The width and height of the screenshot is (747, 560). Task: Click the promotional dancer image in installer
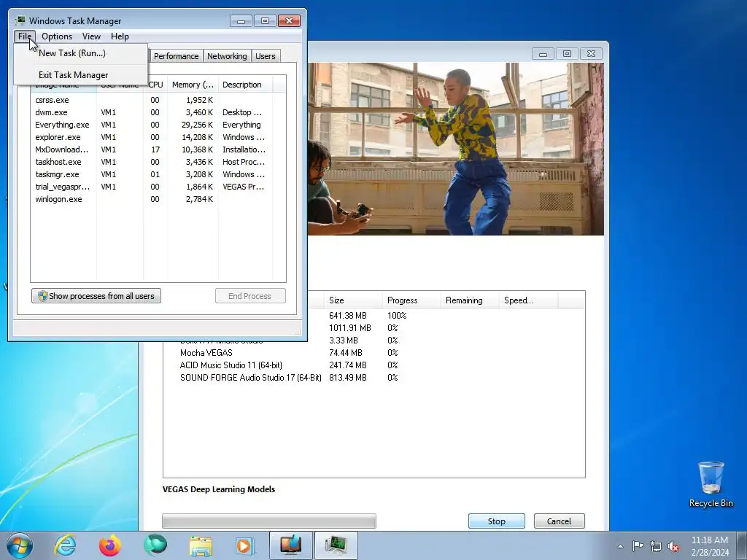(x=455, y=149)
